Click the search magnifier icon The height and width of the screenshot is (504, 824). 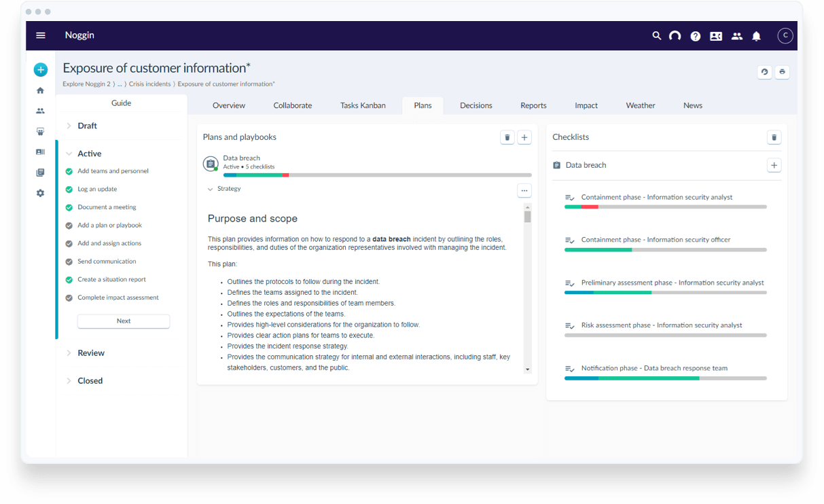coord(656,36)
